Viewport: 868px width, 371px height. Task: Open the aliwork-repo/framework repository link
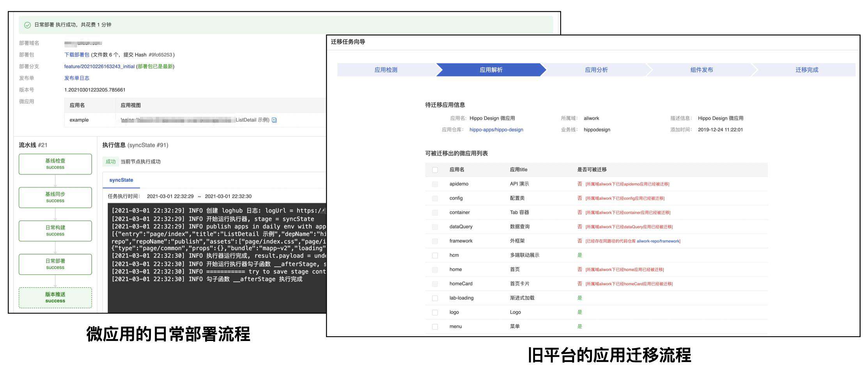(x=658, y=241)
